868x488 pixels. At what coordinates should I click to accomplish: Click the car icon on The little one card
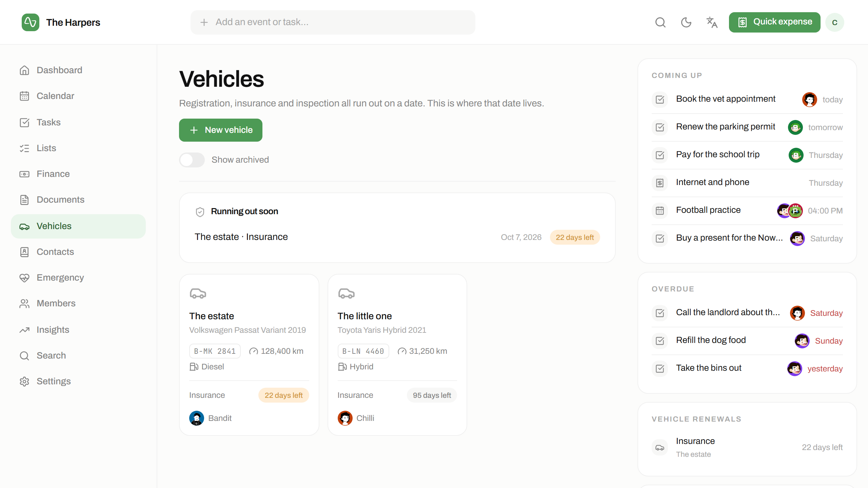click(346, 293)
